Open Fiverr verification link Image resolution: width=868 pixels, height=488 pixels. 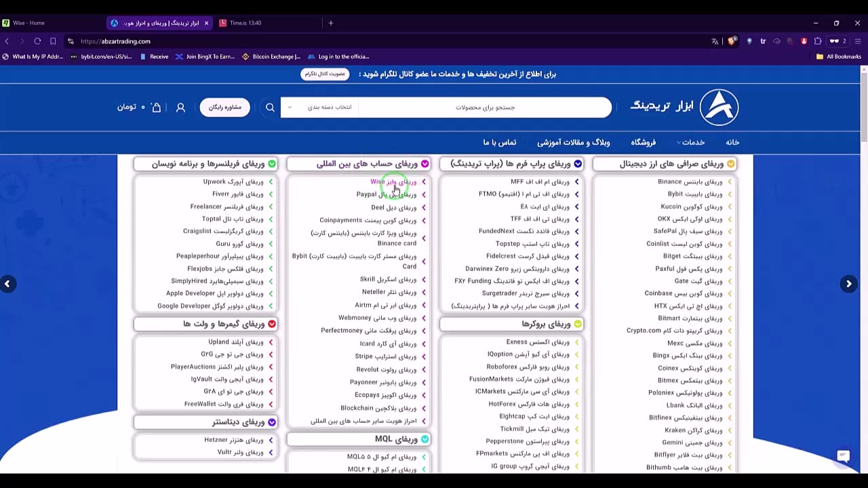point(238,194)
